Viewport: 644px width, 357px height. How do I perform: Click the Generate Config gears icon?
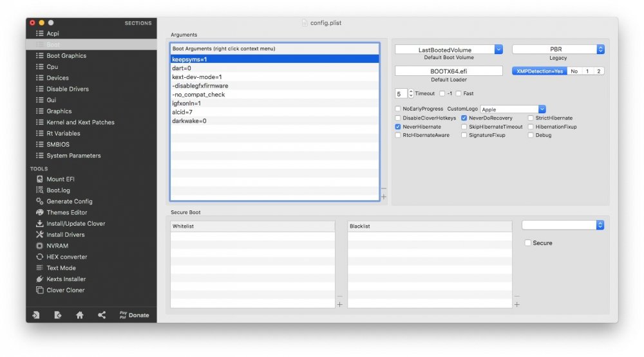point(39,201)
